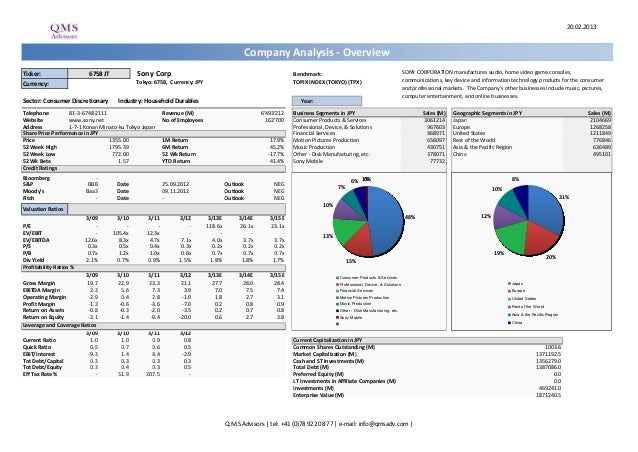Click the TOPIX INDEX (TOKYO) benchmark name
The height and width of the screenshot is (452, 638).
point(327,82)
